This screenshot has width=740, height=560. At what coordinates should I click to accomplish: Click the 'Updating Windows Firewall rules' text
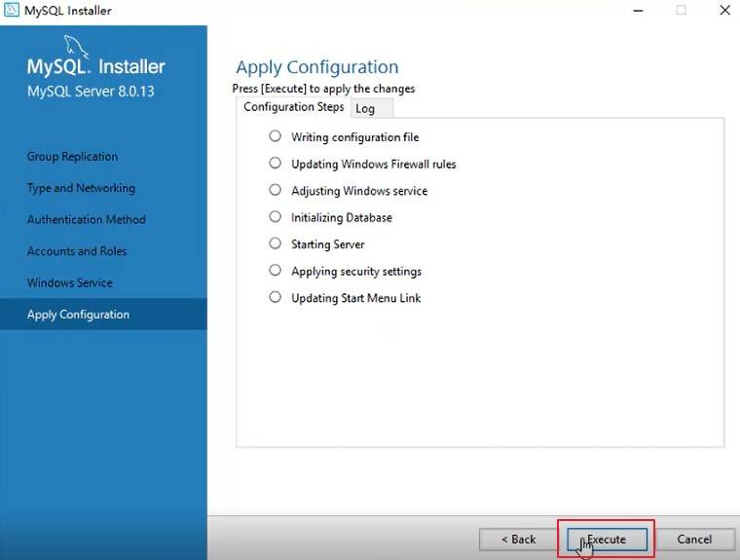tap(374, 165)
